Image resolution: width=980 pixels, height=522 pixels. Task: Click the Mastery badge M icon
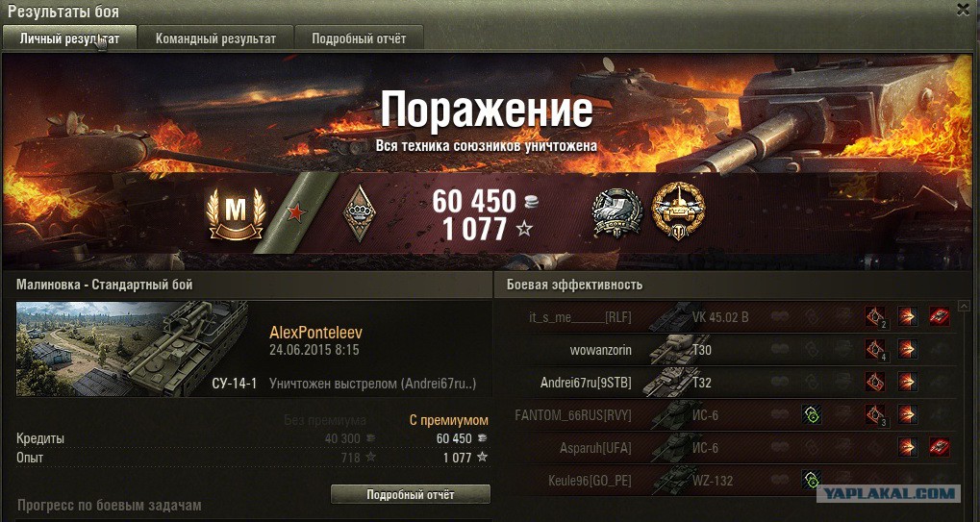pos(236,212)
